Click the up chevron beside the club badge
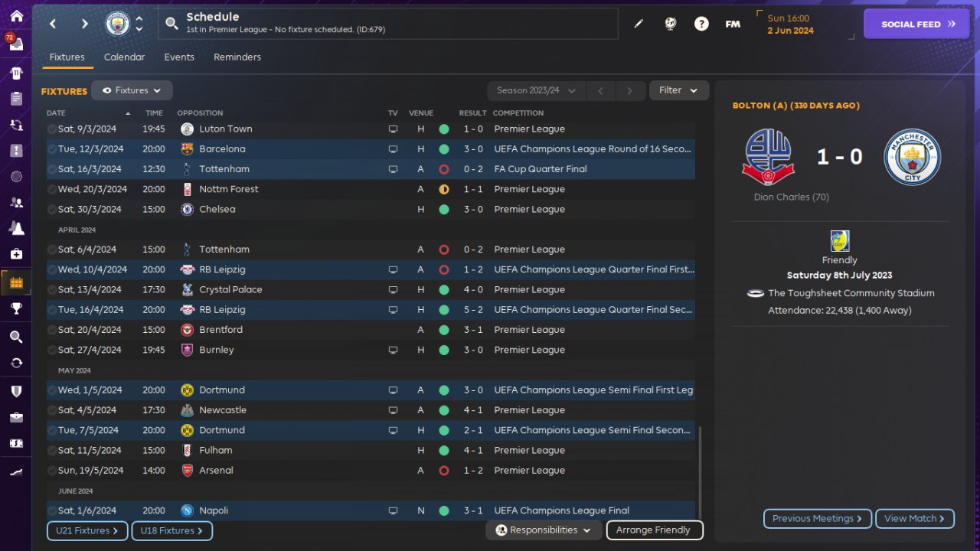Image resolution: width=980 pixels, height=551 pixels. 139,19
